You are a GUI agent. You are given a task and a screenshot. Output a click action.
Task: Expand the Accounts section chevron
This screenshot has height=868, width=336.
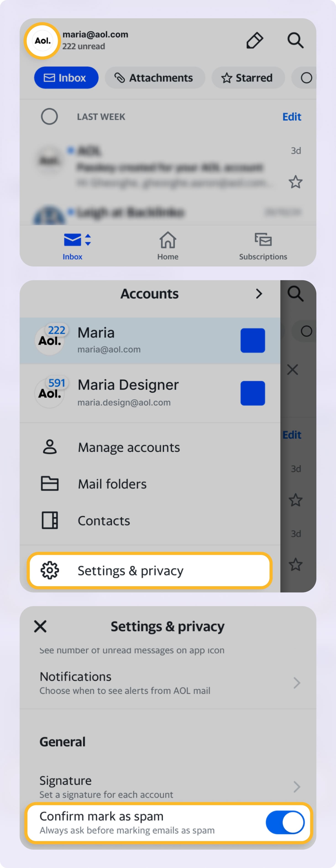click(x=259, y=293)
